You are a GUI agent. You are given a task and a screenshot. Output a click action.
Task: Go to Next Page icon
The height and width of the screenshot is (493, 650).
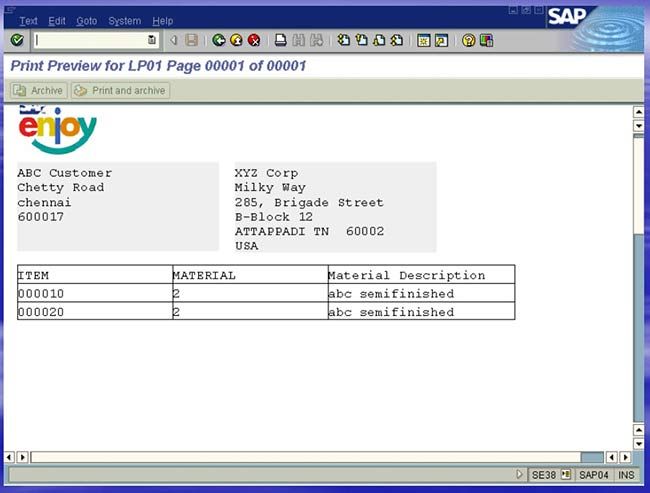pos(379,40)
